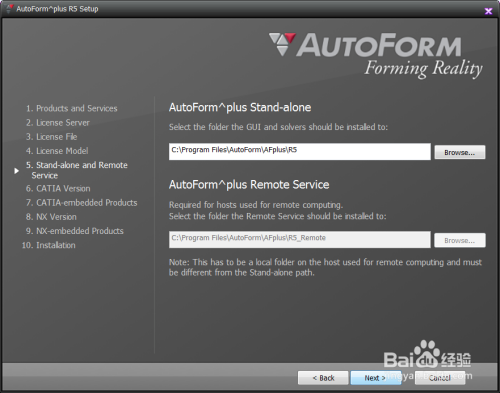
Task: Select step 10 Installation
Action: [49, 245]
